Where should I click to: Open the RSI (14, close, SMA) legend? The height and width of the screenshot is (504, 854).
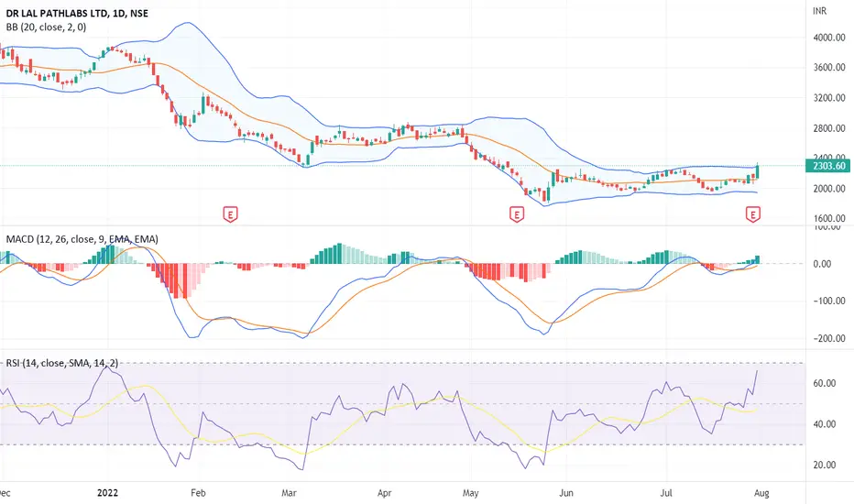[61, 363]
